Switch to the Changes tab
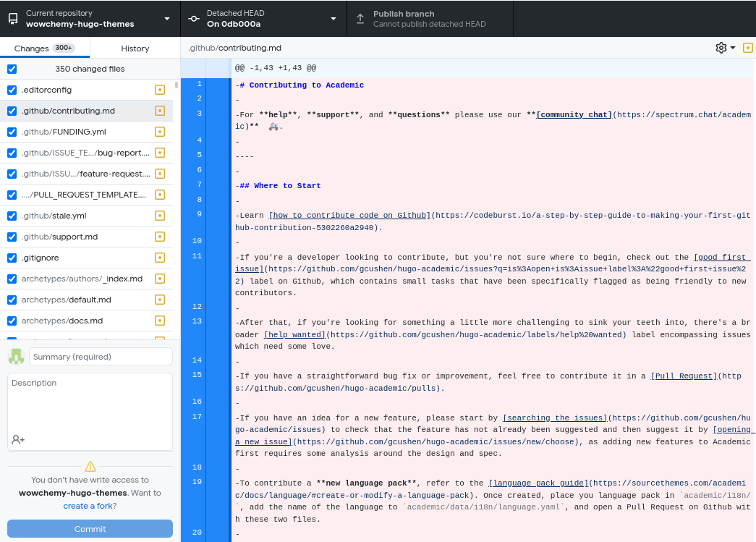The width and height of the screenshot is (756, 542). tap(45, 48)
